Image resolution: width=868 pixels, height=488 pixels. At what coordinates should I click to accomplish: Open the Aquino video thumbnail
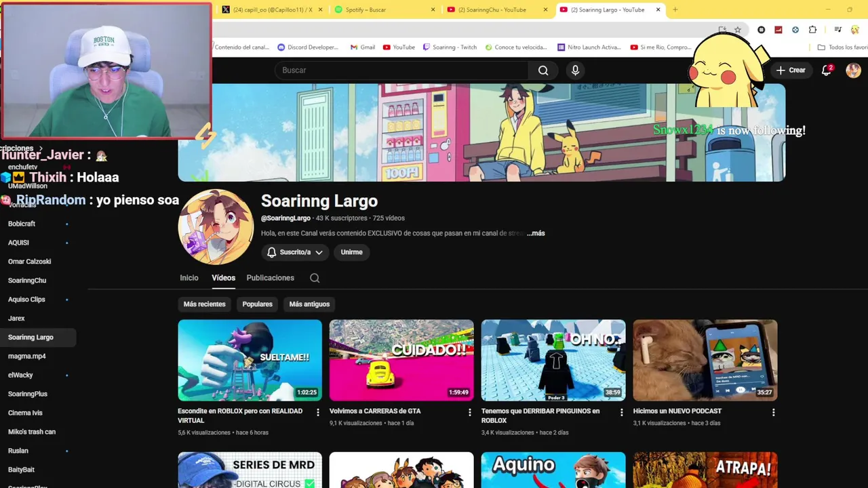[553, 470]
